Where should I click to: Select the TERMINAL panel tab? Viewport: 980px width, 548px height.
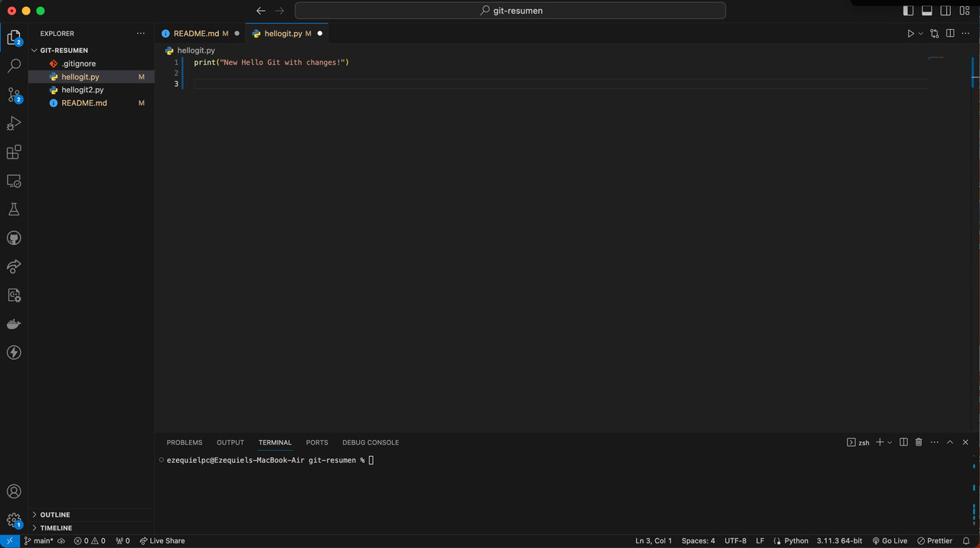tap(275, 442)
